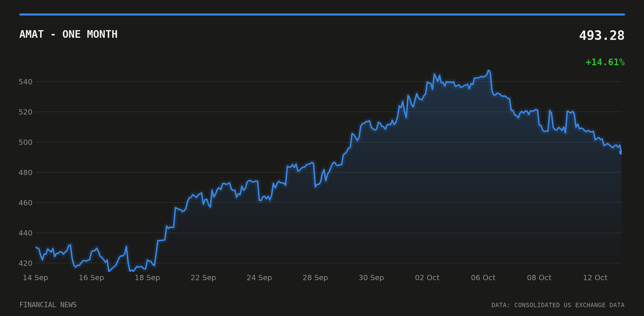
Task: Select the 24 Sep date label
Action: point(259,278)
